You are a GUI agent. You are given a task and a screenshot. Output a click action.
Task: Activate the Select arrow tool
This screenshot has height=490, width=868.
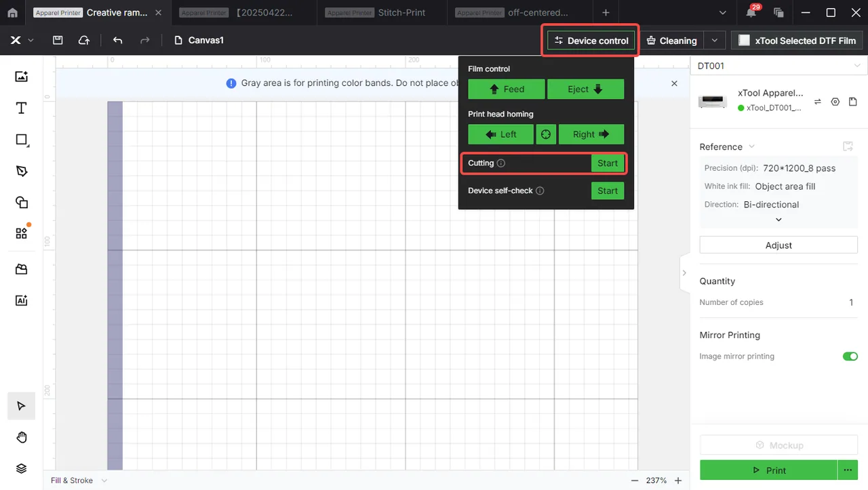[22, 406]
